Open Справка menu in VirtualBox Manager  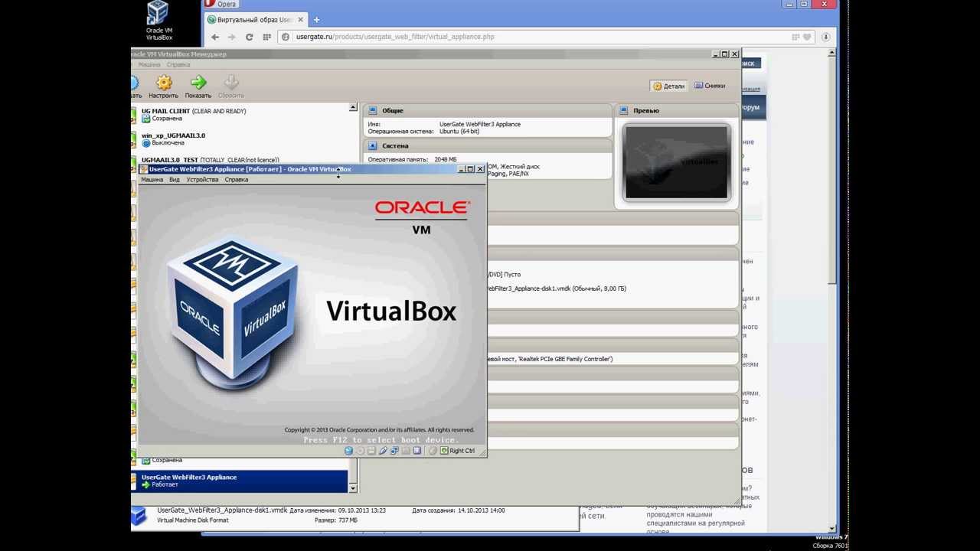(178, 64)
